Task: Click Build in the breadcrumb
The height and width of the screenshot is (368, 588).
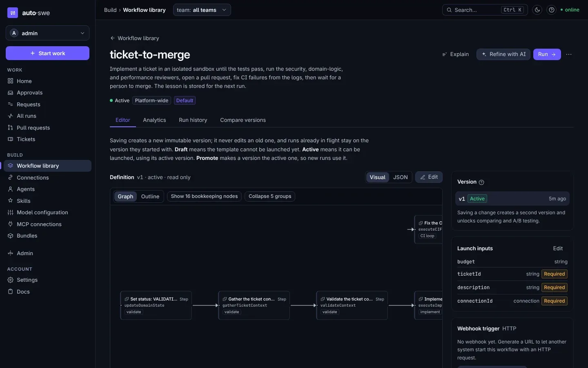Action: [110, 10]
